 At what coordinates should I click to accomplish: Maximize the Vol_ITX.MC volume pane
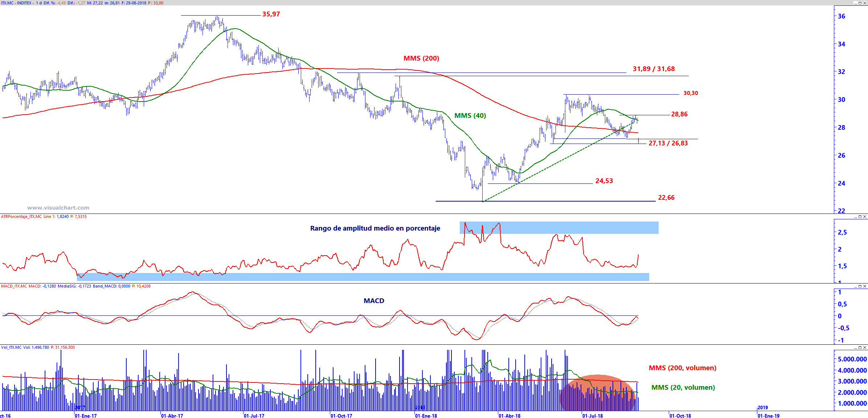[860, 347]
